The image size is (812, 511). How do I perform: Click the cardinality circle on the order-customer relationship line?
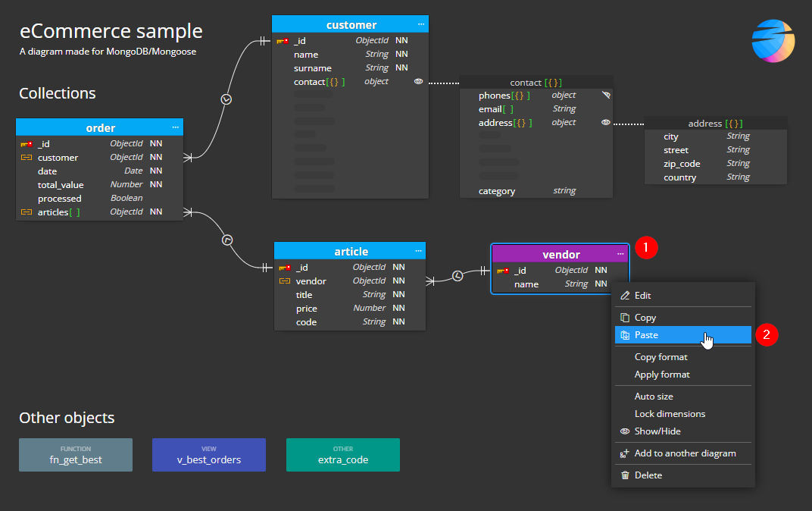pyautogui.click(x=227, y=99)
